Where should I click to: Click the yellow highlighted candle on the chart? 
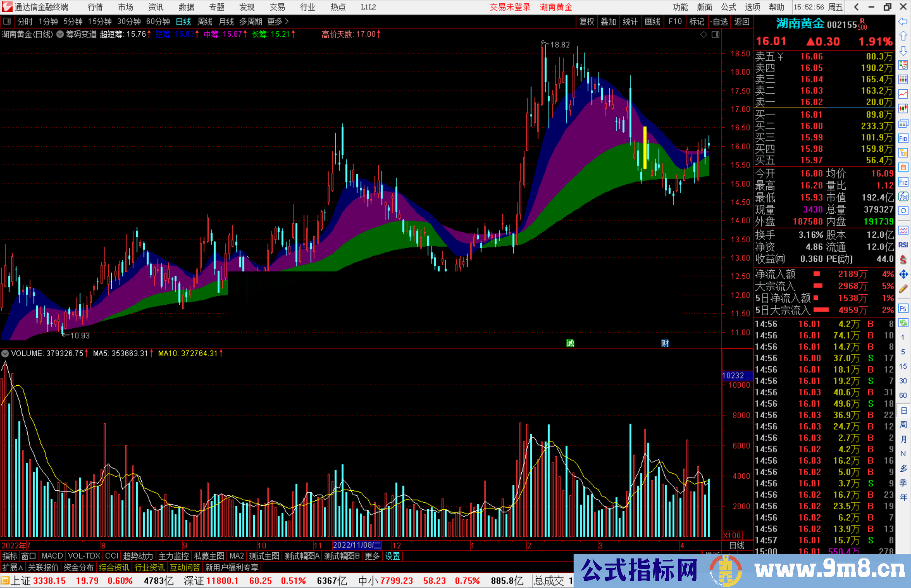coord(644,148)
